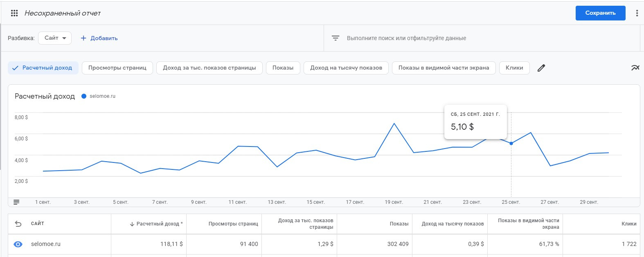Edit metrics with the pencil icon

(541, 68)
